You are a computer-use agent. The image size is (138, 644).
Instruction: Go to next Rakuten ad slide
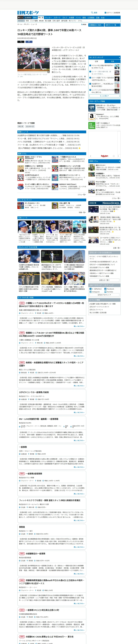(118, 156)
